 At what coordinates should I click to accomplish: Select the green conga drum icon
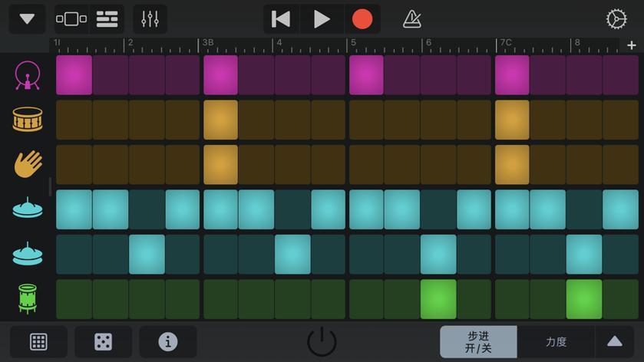click(x=28, y=298)
